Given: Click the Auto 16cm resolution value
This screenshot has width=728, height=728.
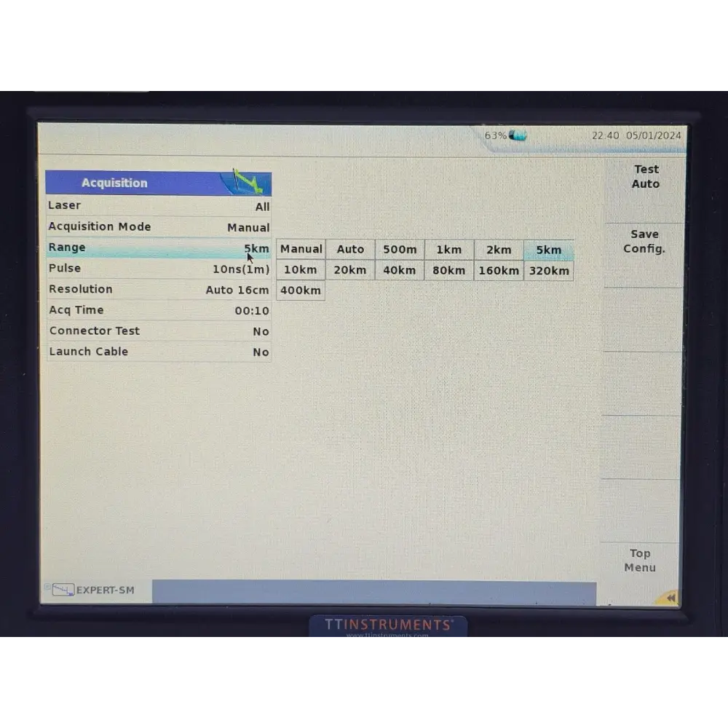Looking at the screenshot, I should click(x=237, y=290).
